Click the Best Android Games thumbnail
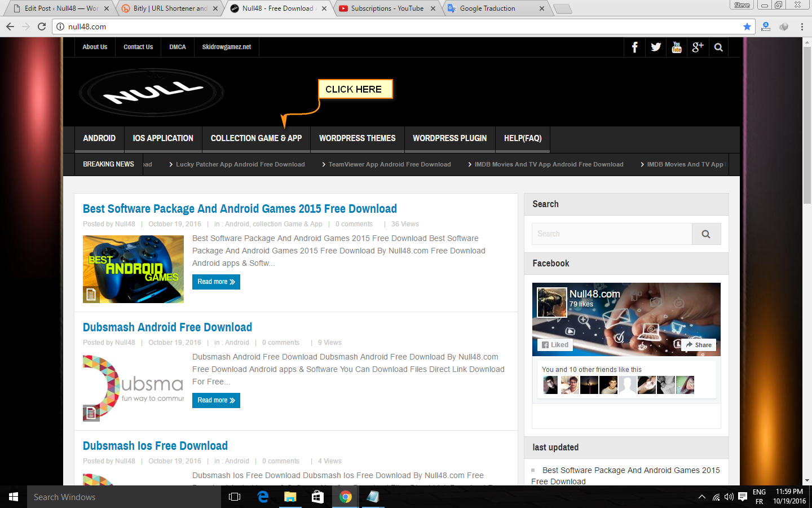 (x=133, y=269)
